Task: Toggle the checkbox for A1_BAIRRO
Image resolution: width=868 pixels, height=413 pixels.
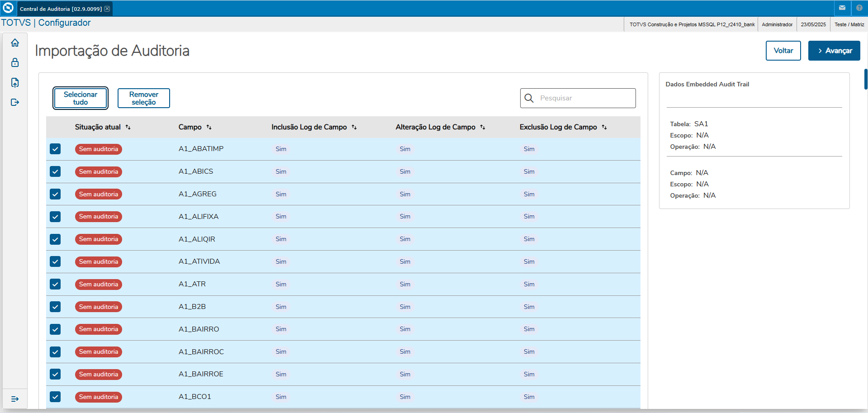Action: (x=55, y=329)
